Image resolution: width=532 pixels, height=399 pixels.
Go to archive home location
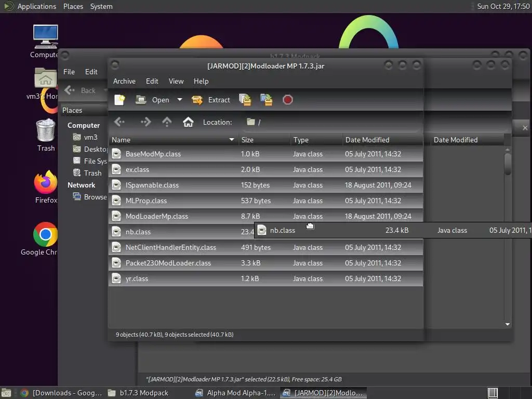(188, 122)
